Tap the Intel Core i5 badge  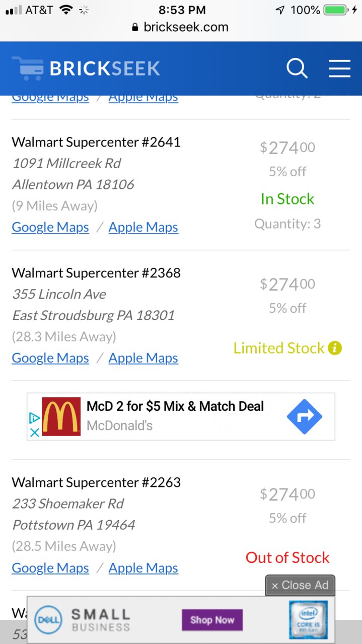tap(308, 620)
